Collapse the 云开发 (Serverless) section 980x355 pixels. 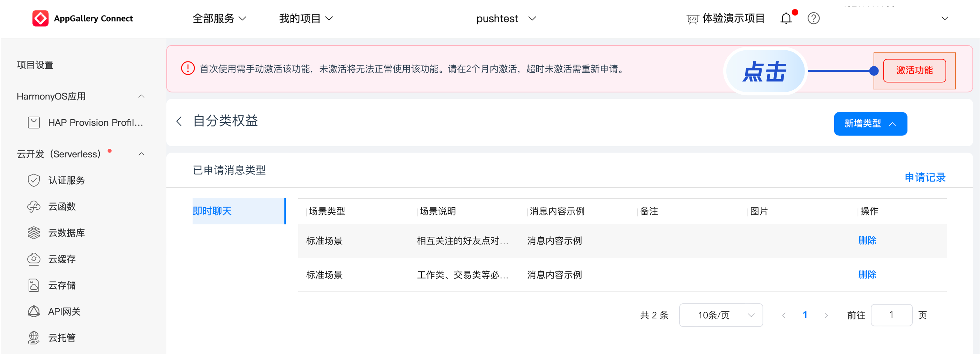[142, 154]
